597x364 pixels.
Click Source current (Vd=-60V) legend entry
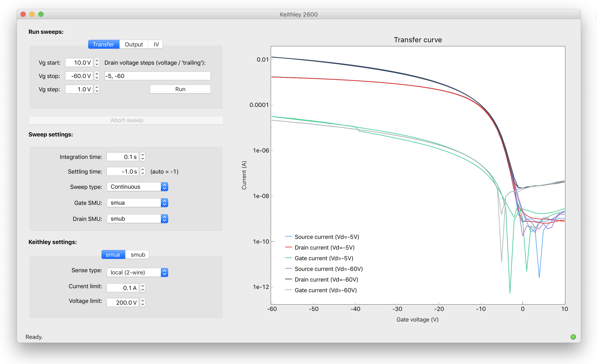pos(324,269)
